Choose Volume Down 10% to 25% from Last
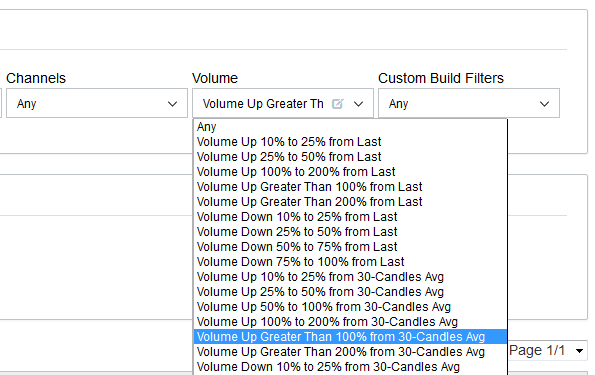 click(350, 217)
